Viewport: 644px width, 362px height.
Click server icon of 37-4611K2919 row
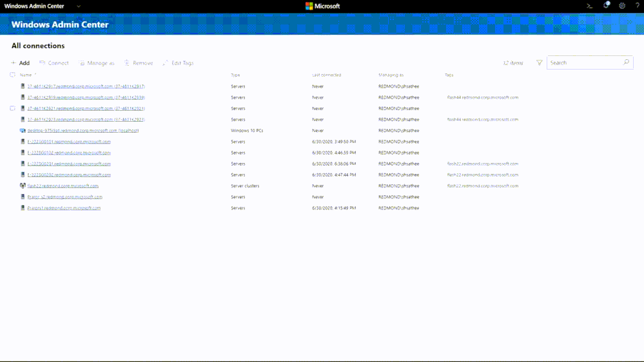coord(23,97)
